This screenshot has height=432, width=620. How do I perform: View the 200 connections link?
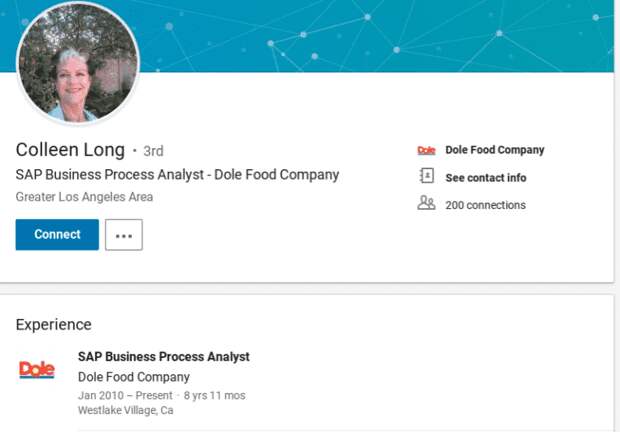485,205
